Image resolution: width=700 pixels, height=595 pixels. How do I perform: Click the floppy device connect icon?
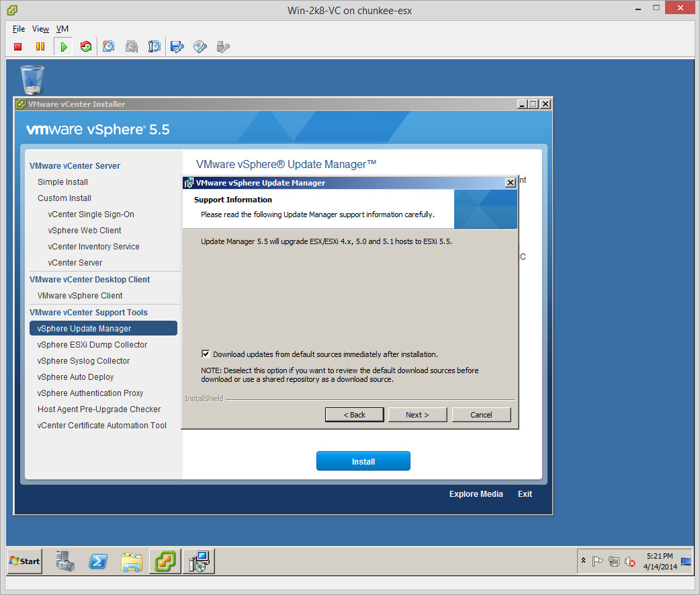pyautogui.click(x=177, y=46)
